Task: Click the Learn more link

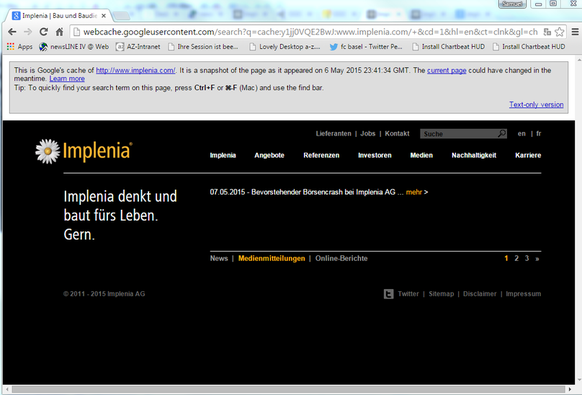Action: click(67, 79)
